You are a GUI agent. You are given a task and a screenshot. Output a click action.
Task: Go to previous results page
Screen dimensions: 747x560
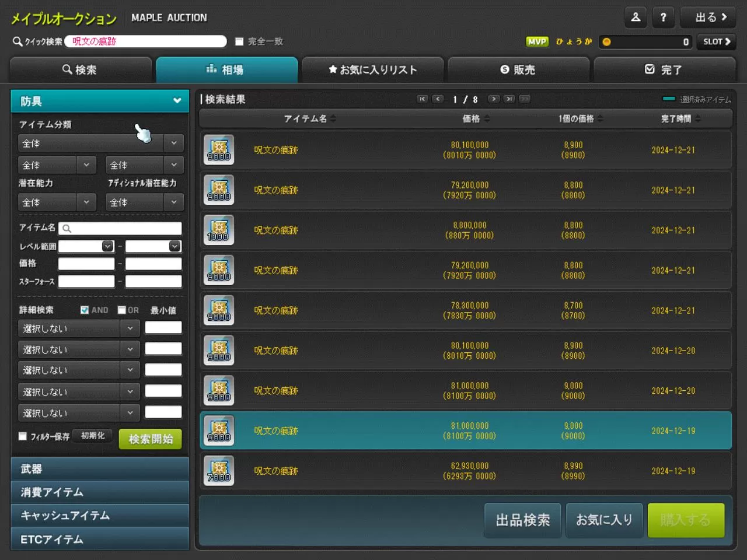(x=438, y=99)
